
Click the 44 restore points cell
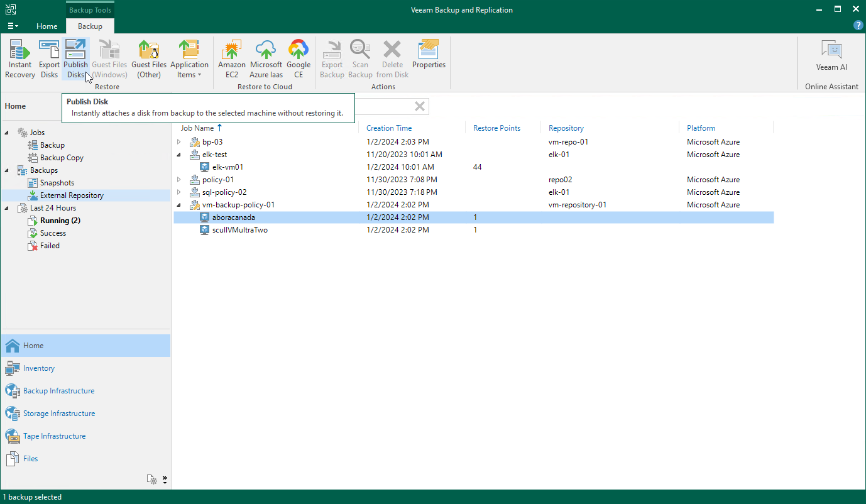point(478,167)
